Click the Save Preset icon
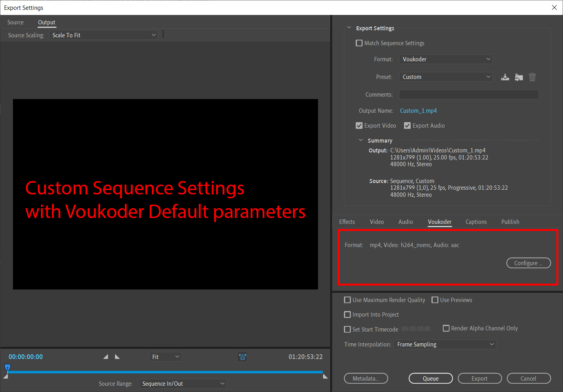Screen dimensions: 563x392 click(505, 77)
